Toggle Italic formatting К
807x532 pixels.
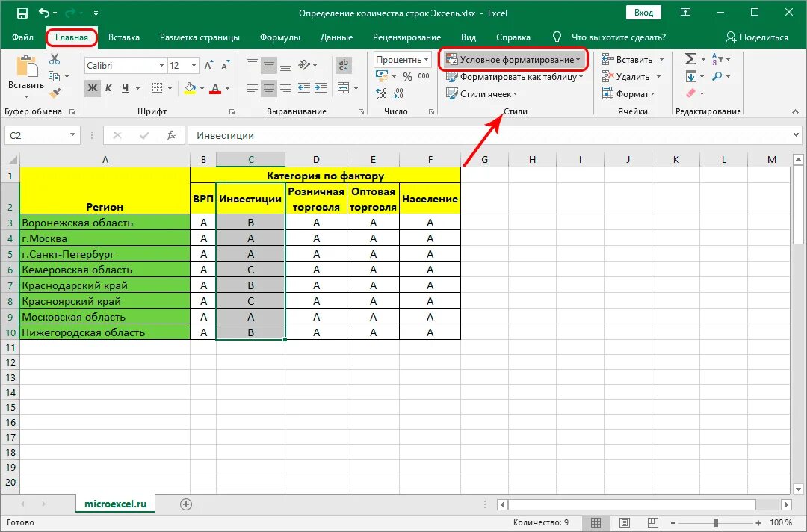[x=108, y=88]
